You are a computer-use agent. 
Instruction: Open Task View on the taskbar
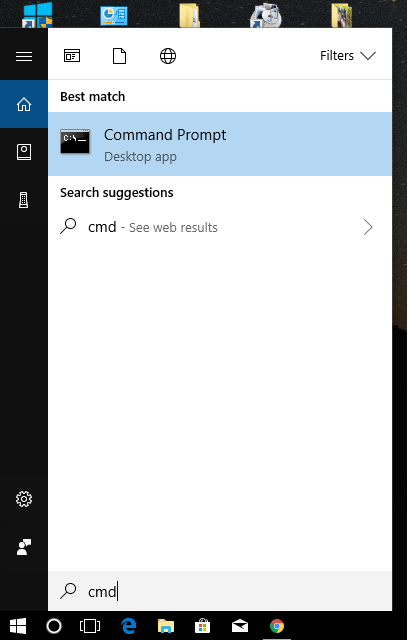90,626
